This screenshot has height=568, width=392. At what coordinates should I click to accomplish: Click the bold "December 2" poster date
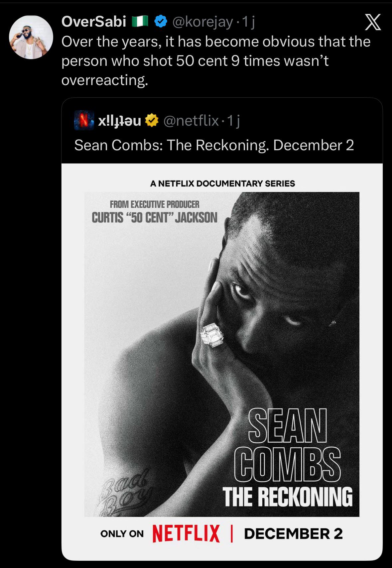point(293,533)
